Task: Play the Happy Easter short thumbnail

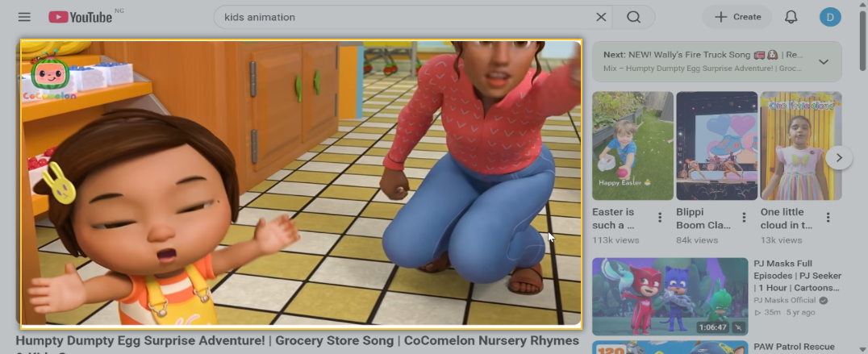Action: (x=632, y=145)
